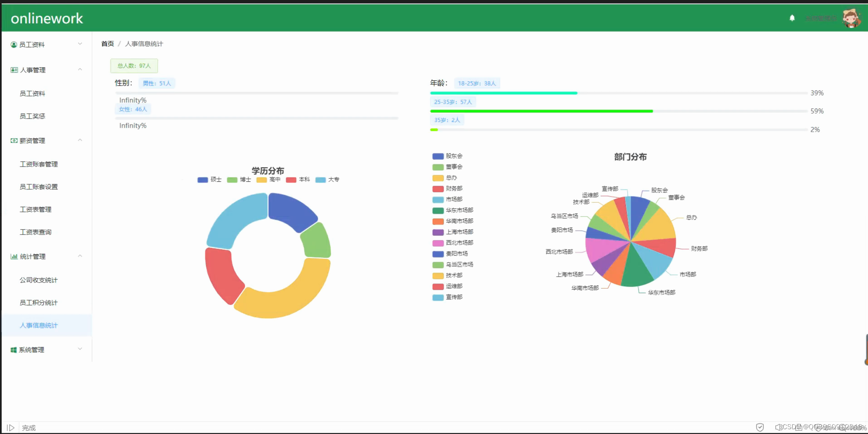Collapse the 人事管理 submenu arrow
868x434 pixels.
80,70
